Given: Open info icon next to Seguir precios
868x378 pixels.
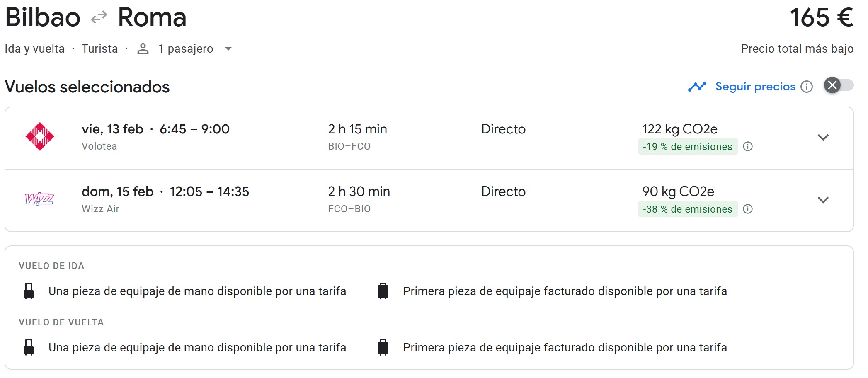Looking at the screenshot, I should tap(807, 87).
